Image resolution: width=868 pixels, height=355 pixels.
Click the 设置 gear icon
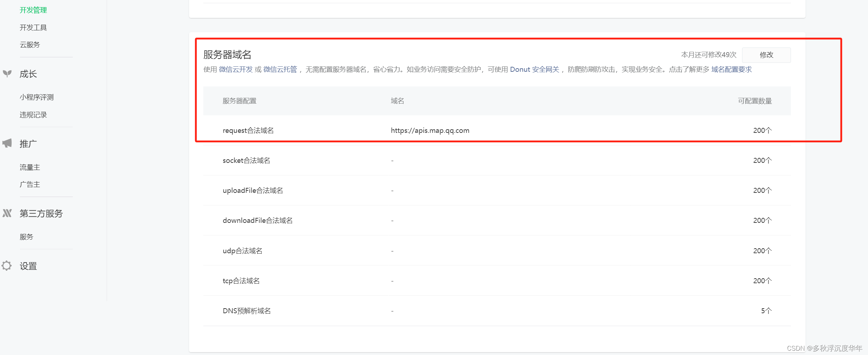(x=6, y=266)
